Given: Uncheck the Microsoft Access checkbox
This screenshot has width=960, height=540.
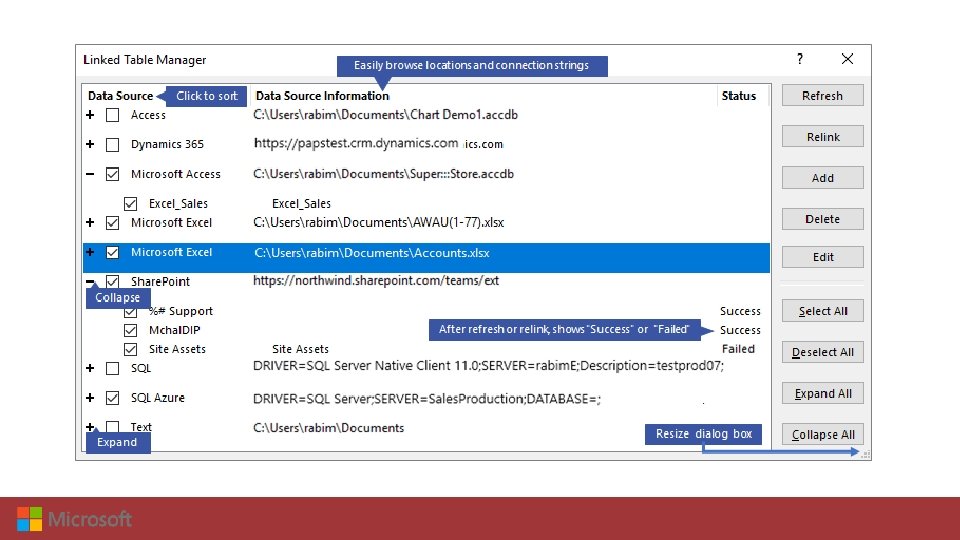Looking at the screenshot, I should [112, 174].
